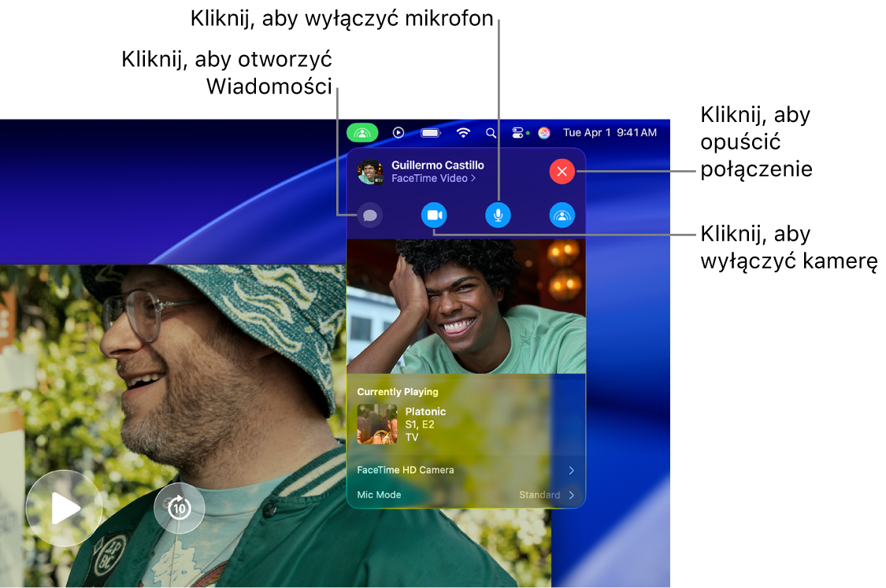Image resolution: width=886 pixels, height=588 pixels.
Task: Click the blue SharePlay screen share button
Action: (562, 215)
